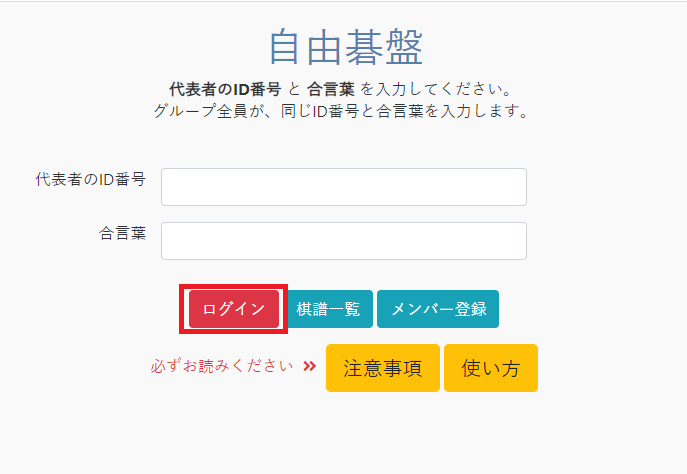
Task: Click the と between the bold instruction words
Action: pyautogui.click(x=294, y=89)
